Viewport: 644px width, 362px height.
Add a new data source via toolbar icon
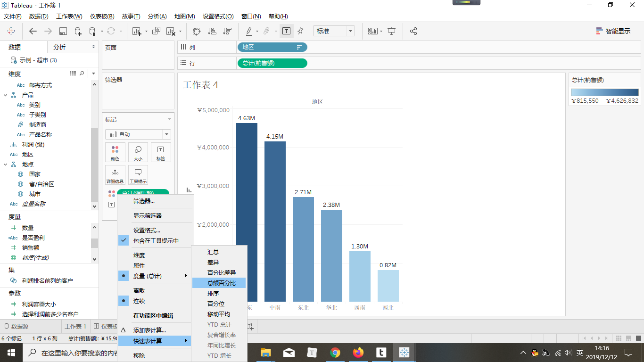pyautogui.click(x=78, y=31)
